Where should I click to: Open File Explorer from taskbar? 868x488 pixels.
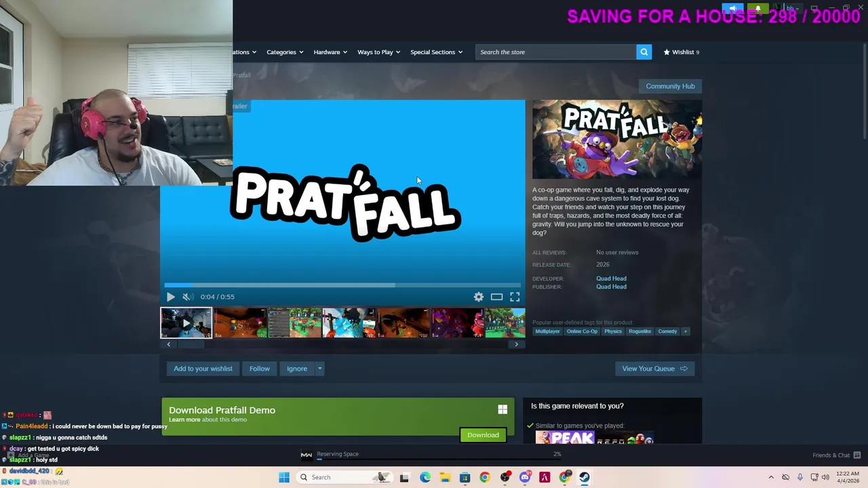click(445, 477)
